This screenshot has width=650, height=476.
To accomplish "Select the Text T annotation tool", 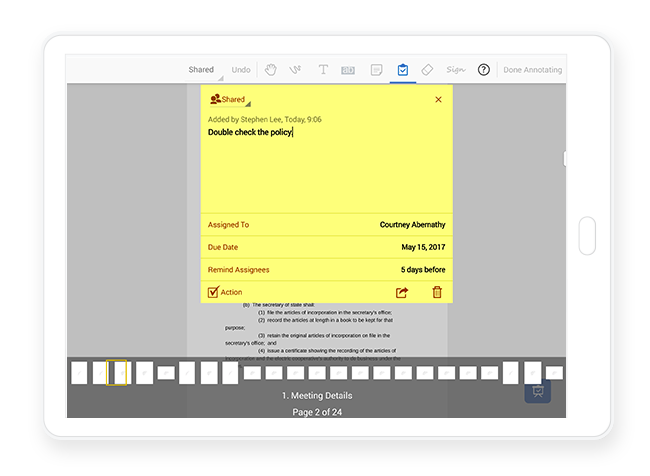I will 323,70.
